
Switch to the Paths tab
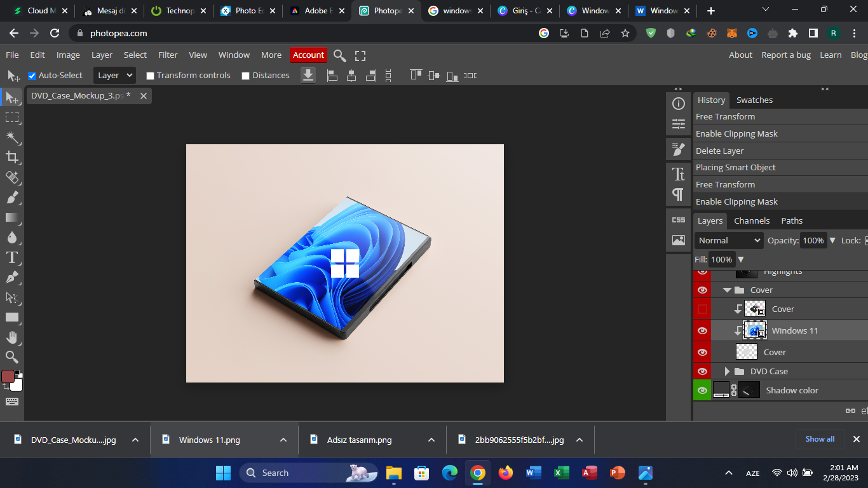pos(792,221)
